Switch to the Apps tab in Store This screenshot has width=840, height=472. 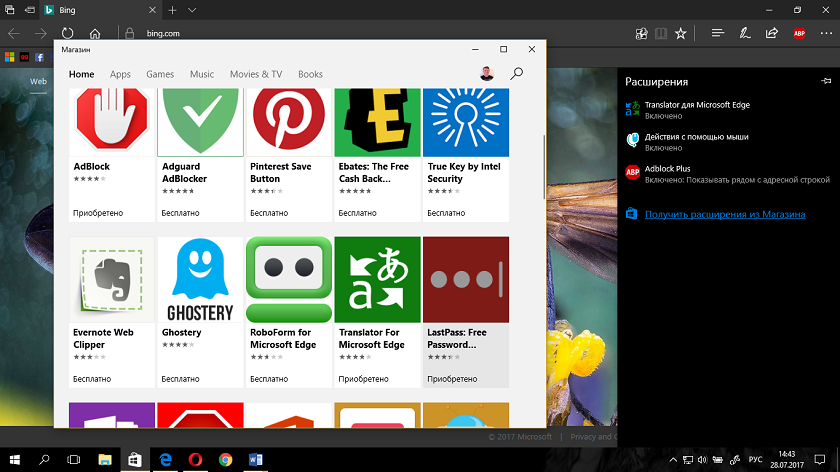pyautogui.click(x=120, y=74)
